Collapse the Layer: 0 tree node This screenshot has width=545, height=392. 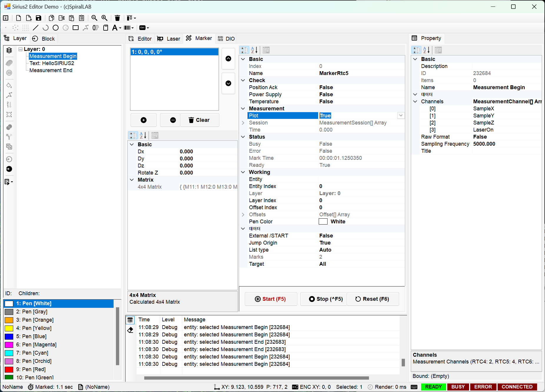pos(21,49)
